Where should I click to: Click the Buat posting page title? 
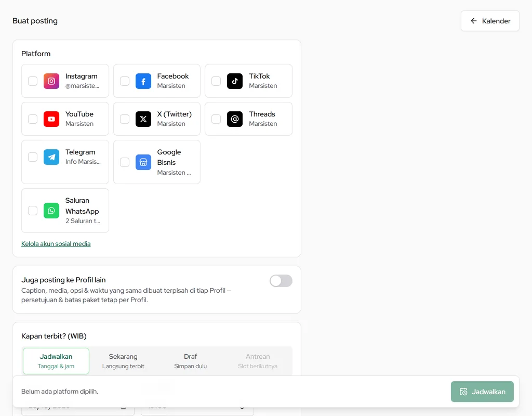pyautogui.click(x=35, y=21)
